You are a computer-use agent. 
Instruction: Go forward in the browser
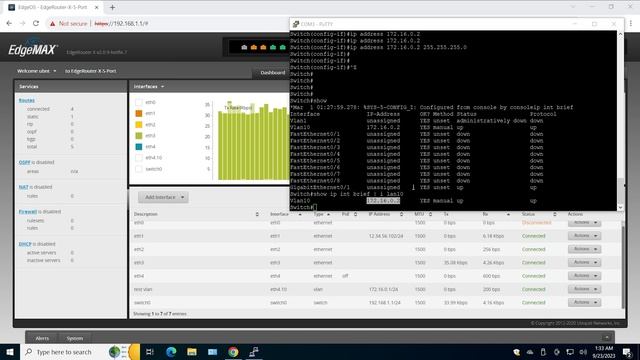tap(22, 23)
